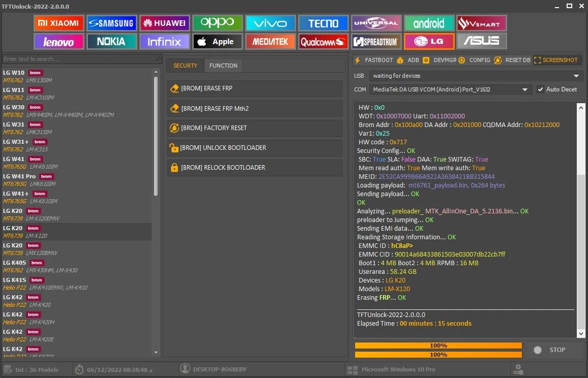
Task: Select the Spreadtrum chipset tile
Action: (x=376, y=42)
